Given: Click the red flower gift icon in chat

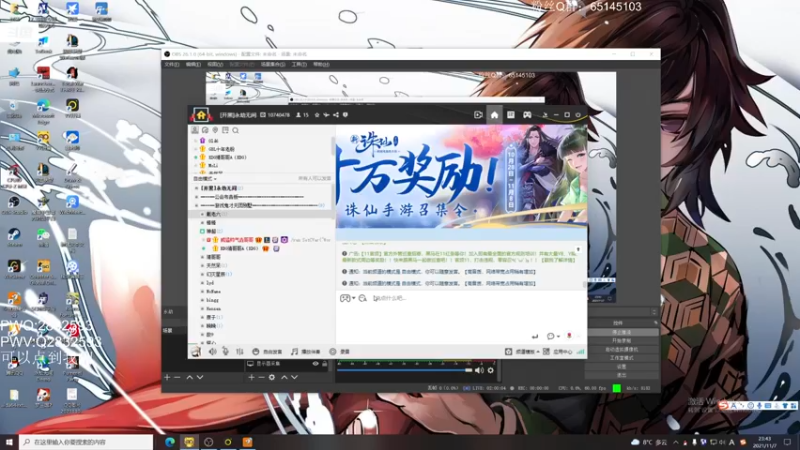Looking at the screenshot, I should 569,336.
